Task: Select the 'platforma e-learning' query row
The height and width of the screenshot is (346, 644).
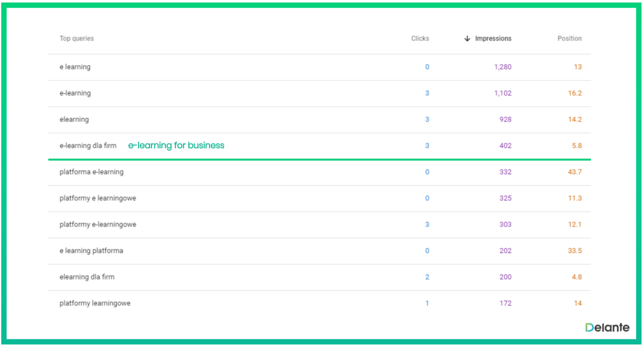Action: (x=91, y=172)
